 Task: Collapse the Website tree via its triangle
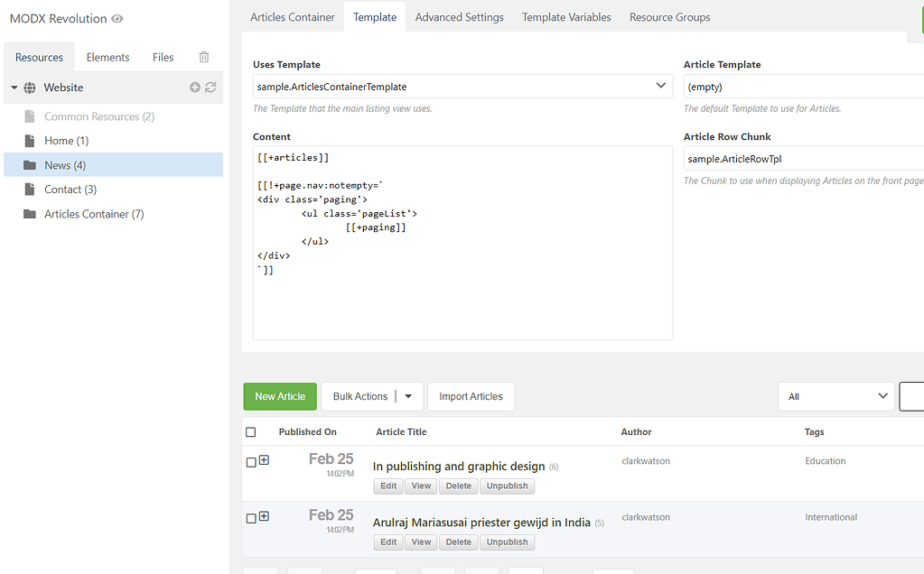coord(13,87)
